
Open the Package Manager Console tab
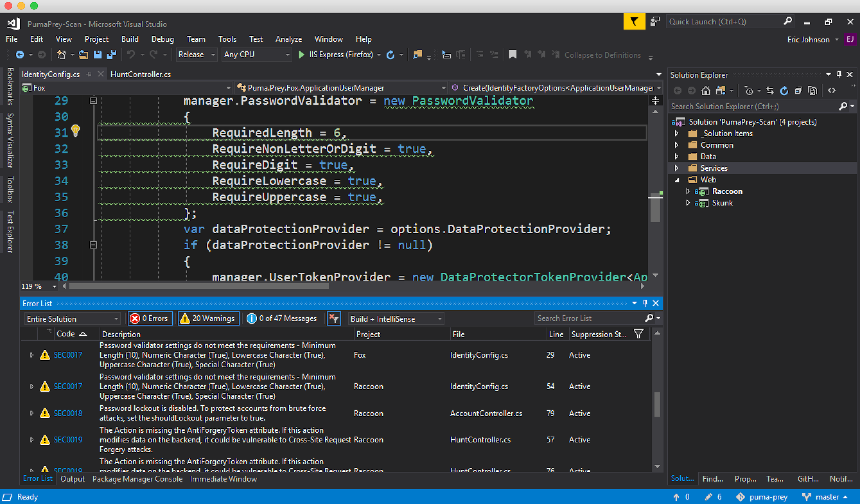[137, 479]
